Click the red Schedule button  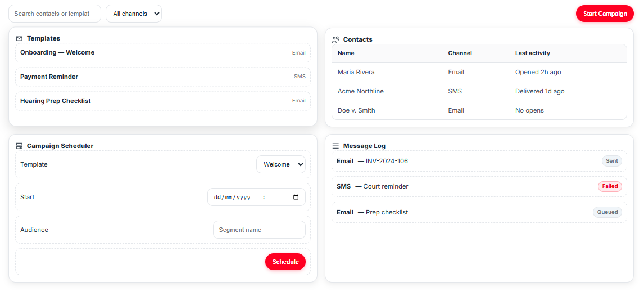pyautogui.click(x=285, y=262)
